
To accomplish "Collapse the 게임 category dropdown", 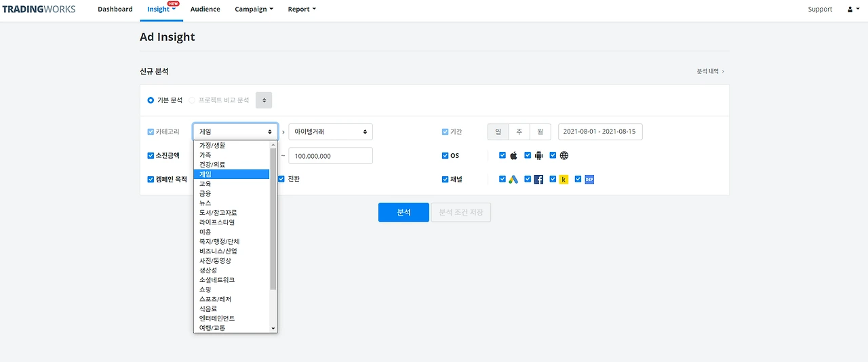I will (x=235, y=132).
